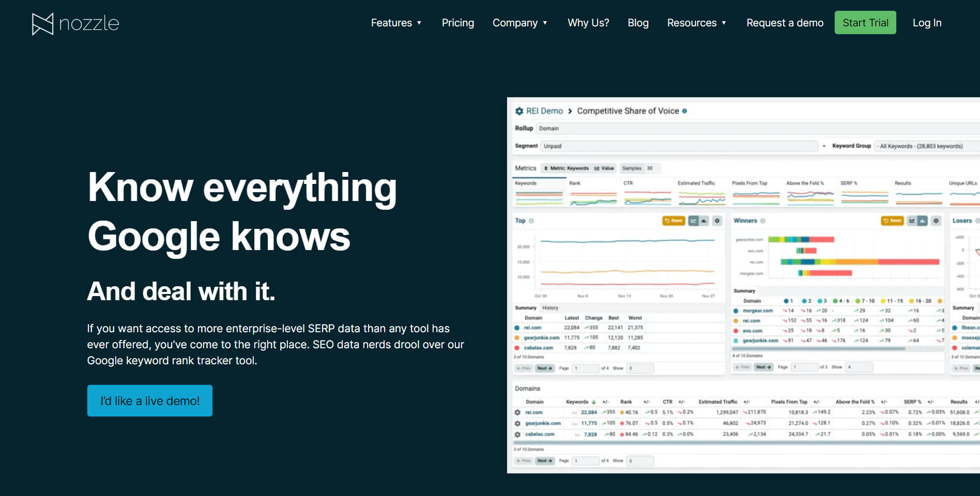
Task: Expand the Resources dropdown menu
Action: tap(697, 23)
